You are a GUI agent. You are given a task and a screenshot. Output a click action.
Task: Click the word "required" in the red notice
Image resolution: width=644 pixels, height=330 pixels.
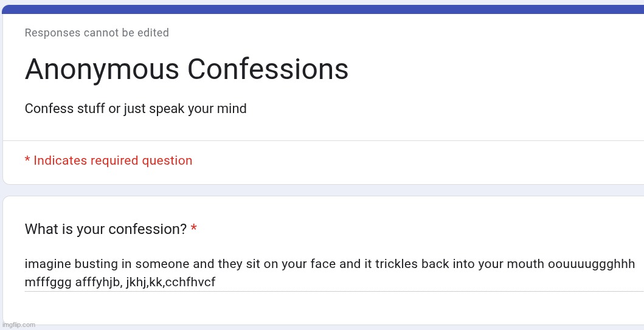[114, 161]
